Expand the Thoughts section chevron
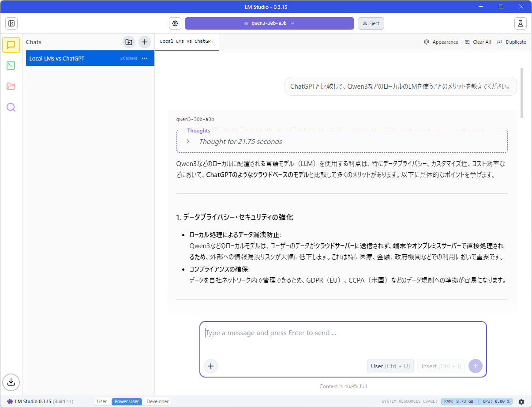The image size is (532, 408). pos(188,141)
